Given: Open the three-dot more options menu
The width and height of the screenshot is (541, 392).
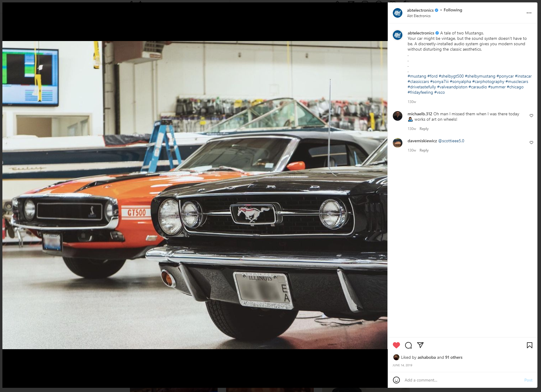Looking at the screenshot, I should [529, 13].
